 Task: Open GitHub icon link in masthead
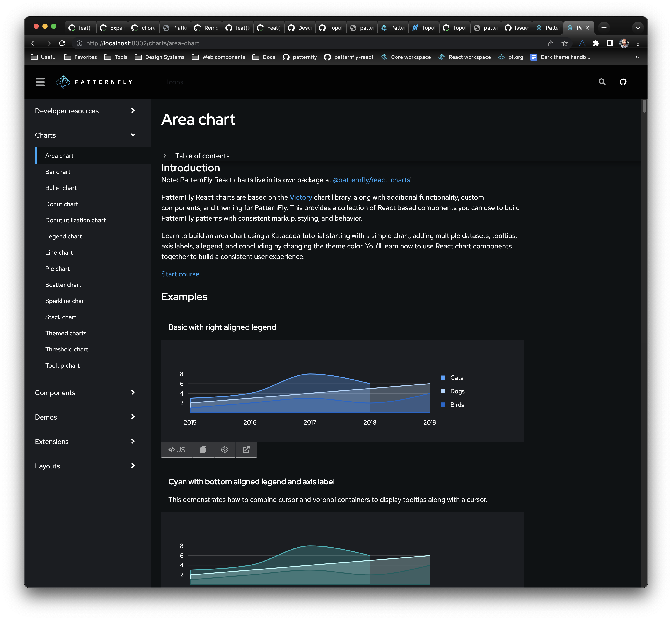tap(623, 82)
